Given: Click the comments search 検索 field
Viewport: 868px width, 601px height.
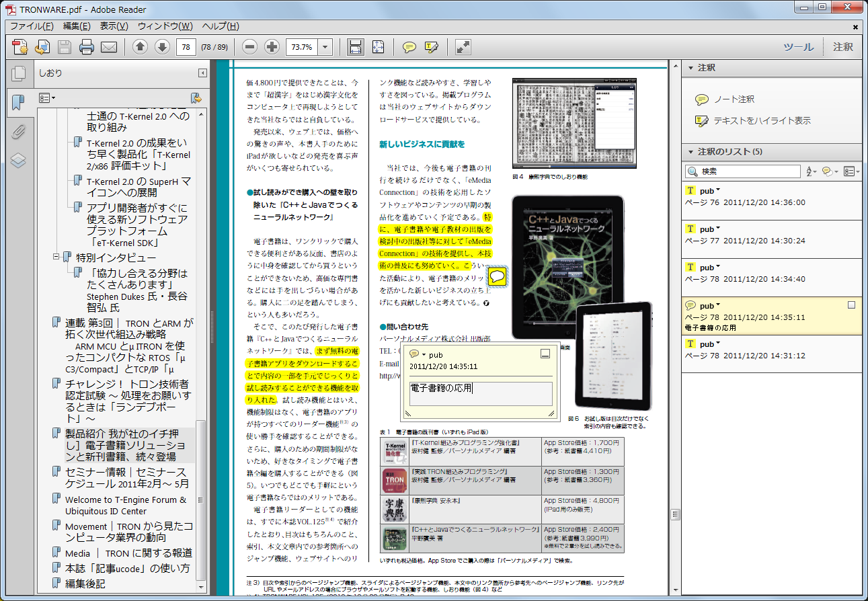Looking at the screenshot, I should [x=743, y=171].
